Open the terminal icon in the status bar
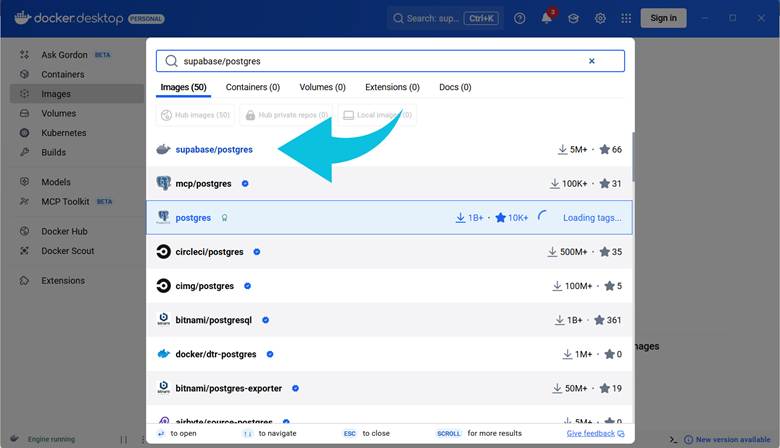Viewport: 780px width, 448px height. coord(673,440)
